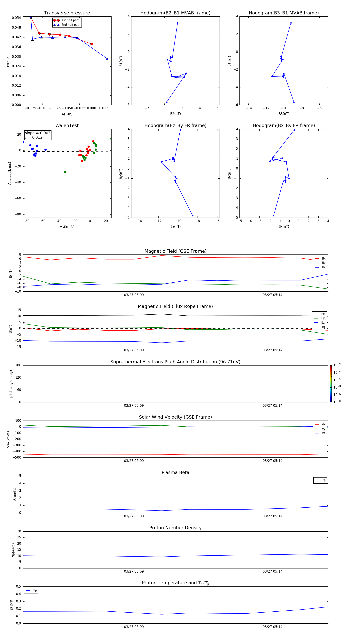Screen dimensions: 351x644
Task: Click '03/27 05:14' tick under Proton Temperature plot
Action: pyautogui.click(x=273, y=627)
